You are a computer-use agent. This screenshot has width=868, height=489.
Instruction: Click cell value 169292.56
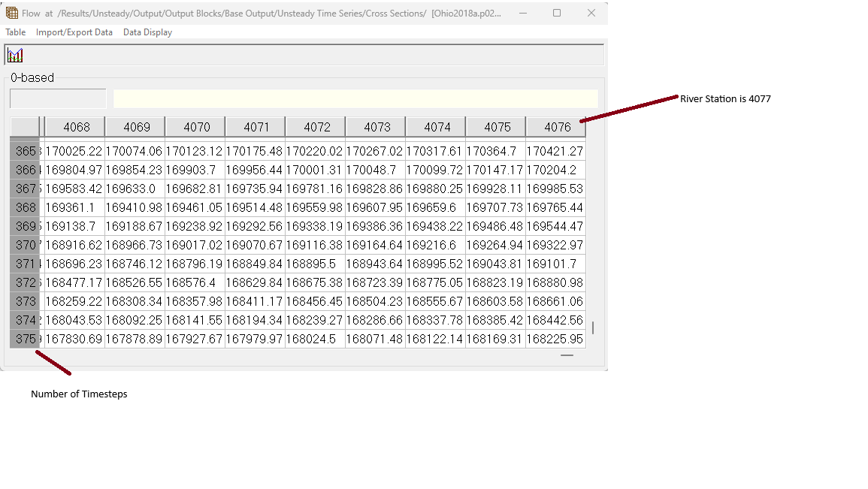(254, 226)
